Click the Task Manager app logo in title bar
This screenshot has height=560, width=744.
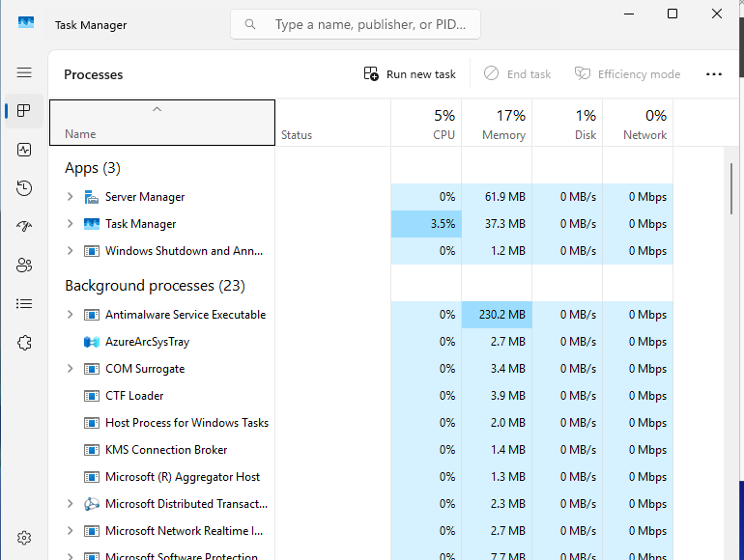pyautogui.click(x=26, y=22)
